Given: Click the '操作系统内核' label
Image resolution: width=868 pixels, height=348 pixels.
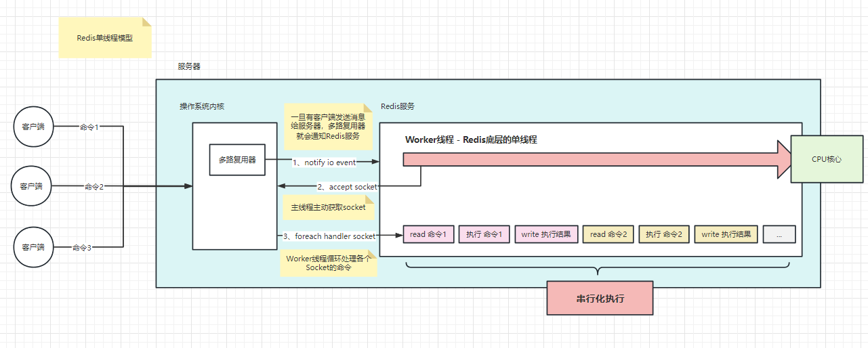Looking at the screenshot, I should pyautogui.click(x=202, y=106).
